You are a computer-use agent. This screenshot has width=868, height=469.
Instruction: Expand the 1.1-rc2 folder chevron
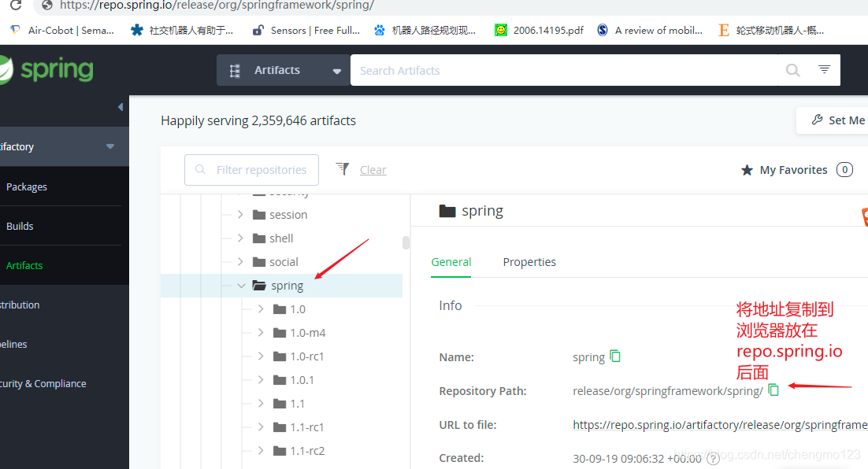tap(261, 451)
